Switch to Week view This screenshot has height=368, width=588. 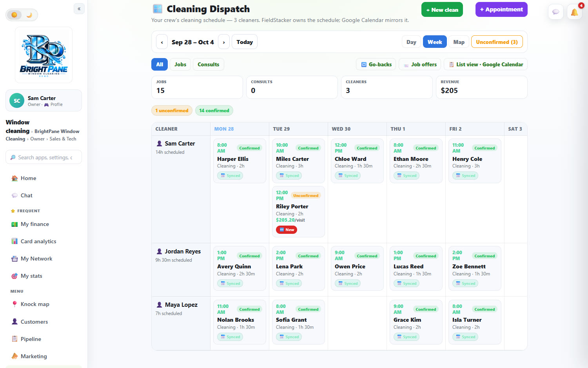point(435,42)
